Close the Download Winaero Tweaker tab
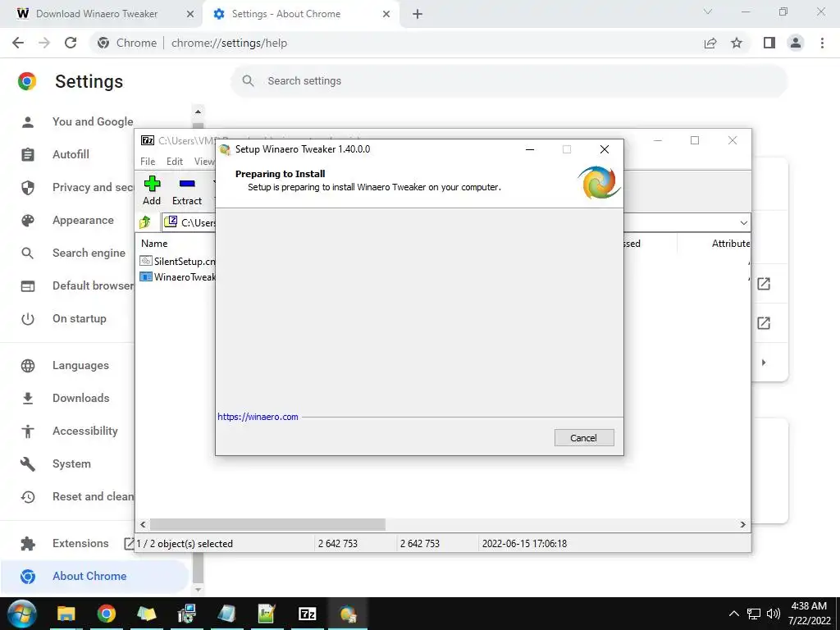Viewport: 840px width, 630px height. point(190,14)
